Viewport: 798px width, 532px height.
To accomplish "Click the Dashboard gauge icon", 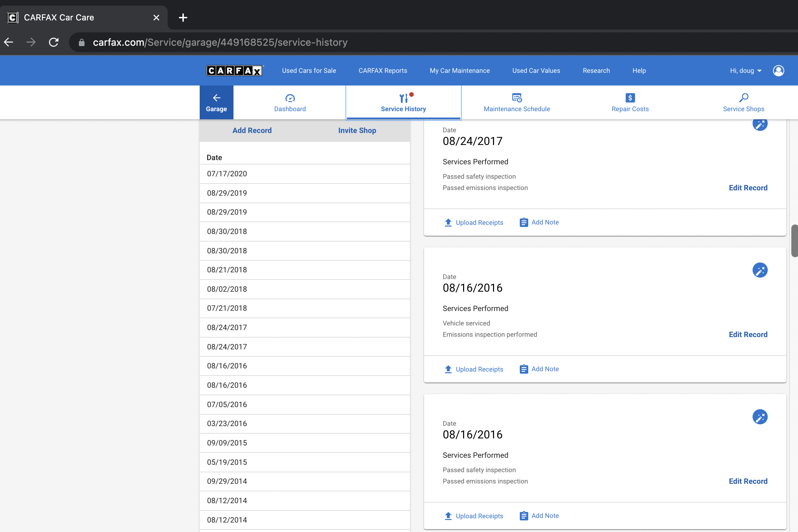I will click(290, 98).
